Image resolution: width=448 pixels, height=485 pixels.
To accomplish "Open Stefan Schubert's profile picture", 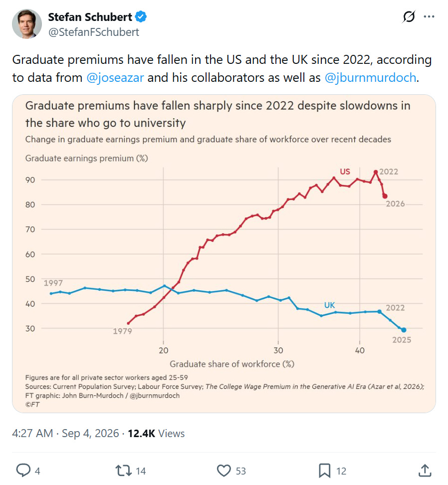I will tap(27, 24).
